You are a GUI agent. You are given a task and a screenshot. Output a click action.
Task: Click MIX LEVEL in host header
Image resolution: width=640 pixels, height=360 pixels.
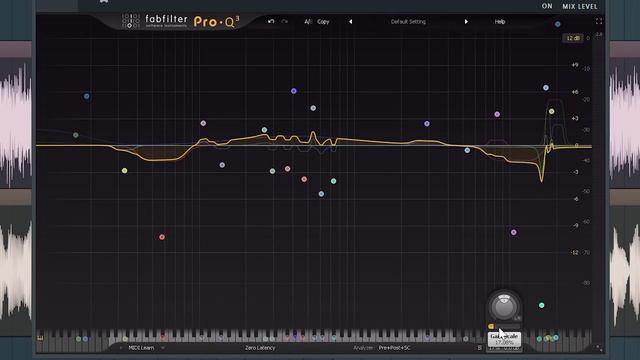click(x=580, y=7)
